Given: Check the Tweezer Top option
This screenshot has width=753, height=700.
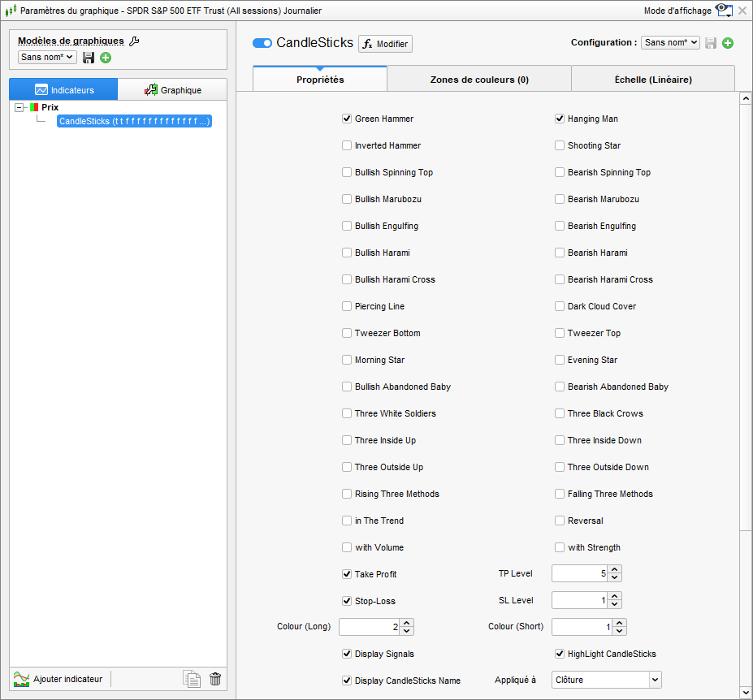Looking at the screenshot, I should click(560, 333).
